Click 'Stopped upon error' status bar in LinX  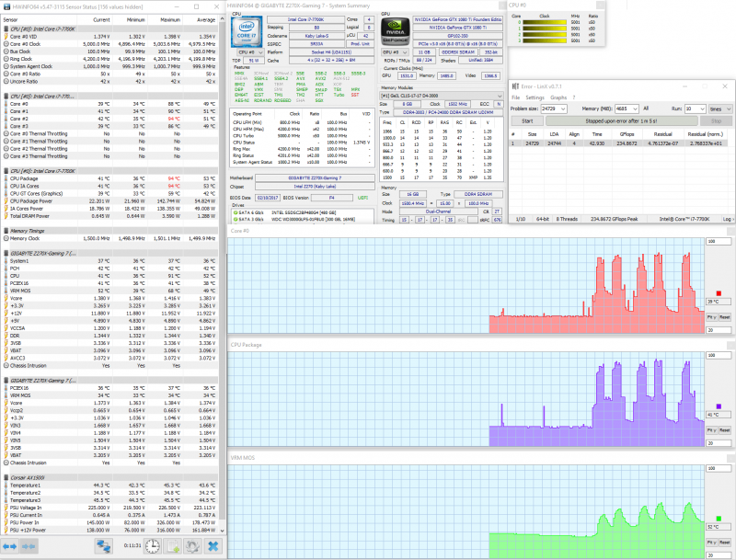pos(621,121)
